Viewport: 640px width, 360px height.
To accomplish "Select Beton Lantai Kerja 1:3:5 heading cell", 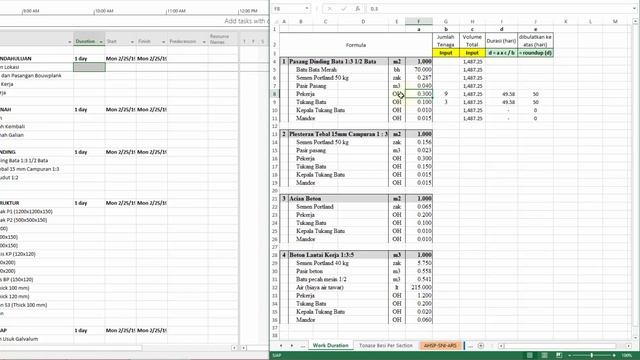I will 338,255.
